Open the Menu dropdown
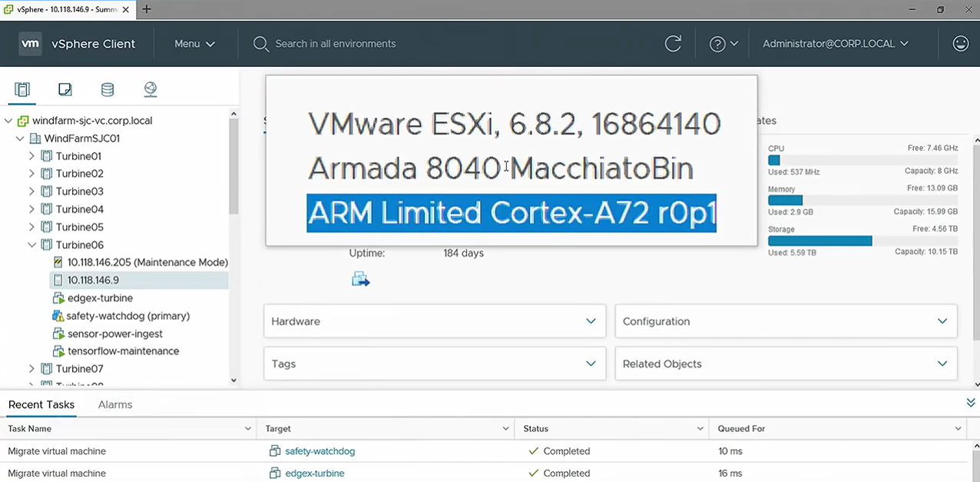 pos(194,44)
